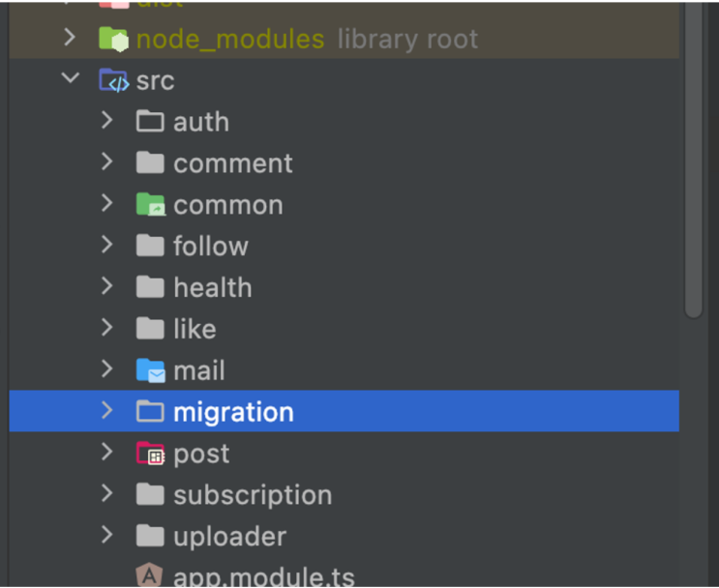Click the project tree vertical scrollbar thumb
The width and height of the screenshot is (719, 588).
click(694, 158)
